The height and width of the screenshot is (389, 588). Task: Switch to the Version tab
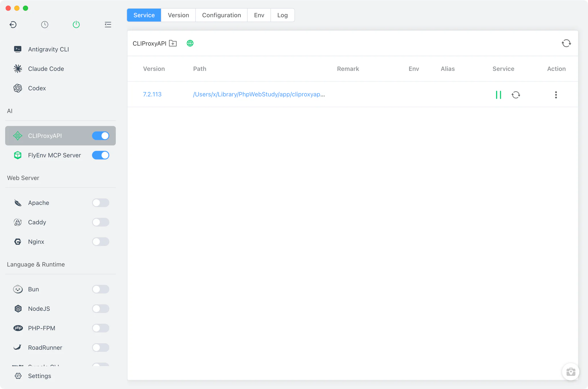[178, 15]
